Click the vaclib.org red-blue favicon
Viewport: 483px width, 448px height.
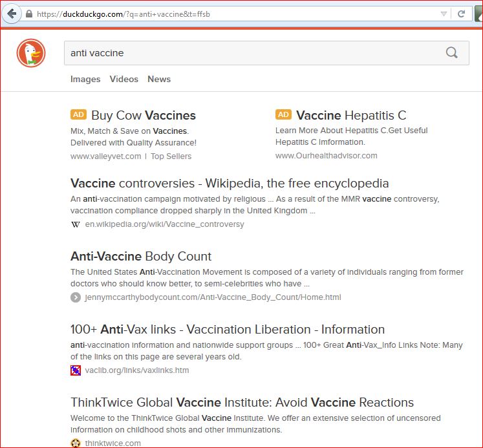click(x=76, y=370)
